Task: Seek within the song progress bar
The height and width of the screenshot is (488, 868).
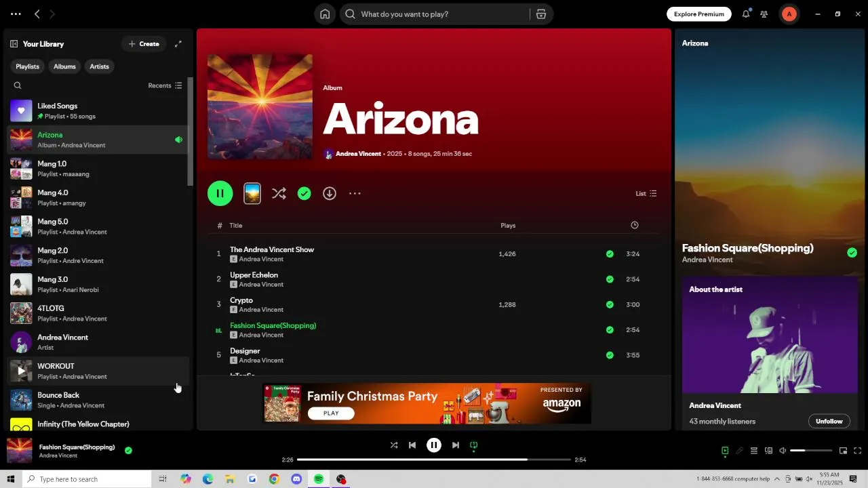Action: pyautogui.click(x=434, y=460)
